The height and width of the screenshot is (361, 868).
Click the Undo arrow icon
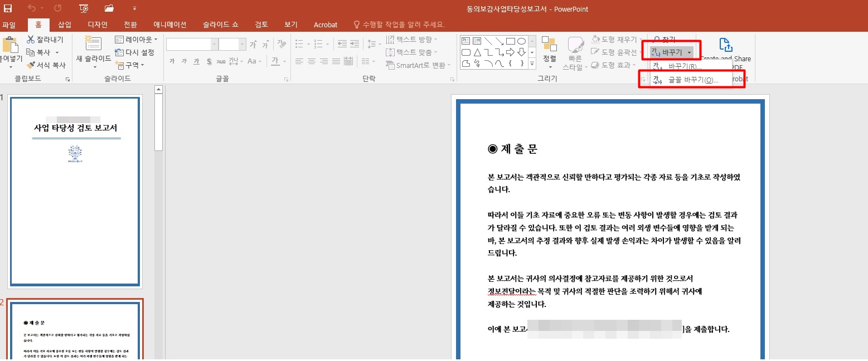31,8
